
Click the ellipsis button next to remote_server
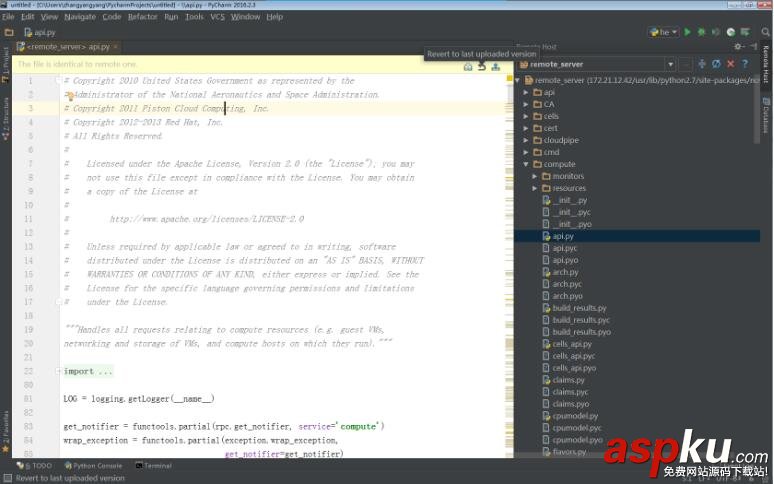pyautogui.click(x=686, y=64)
